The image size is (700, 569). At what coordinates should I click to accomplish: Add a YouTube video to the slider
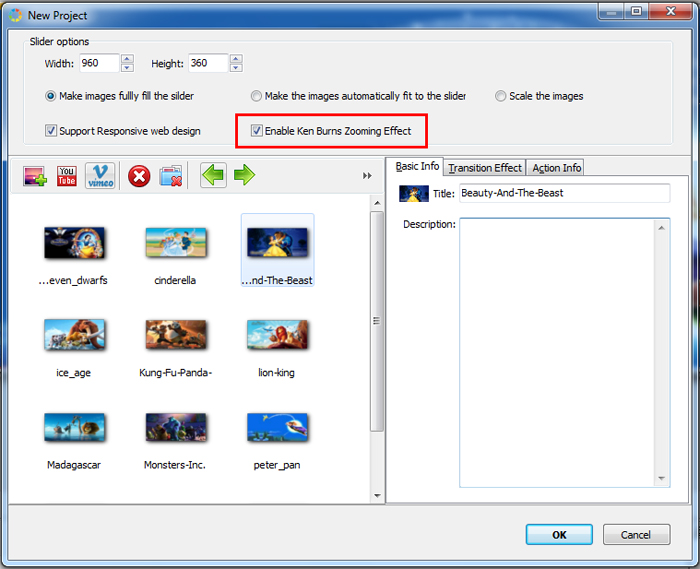(x=67, y=176)
